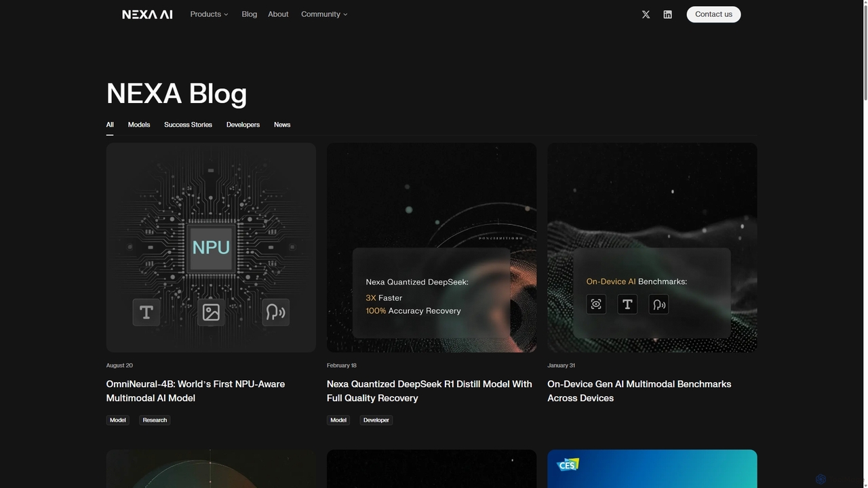Open the OmniNeural-4B article title
Viewport: 868px width, 488px height.
pos(195,391)
